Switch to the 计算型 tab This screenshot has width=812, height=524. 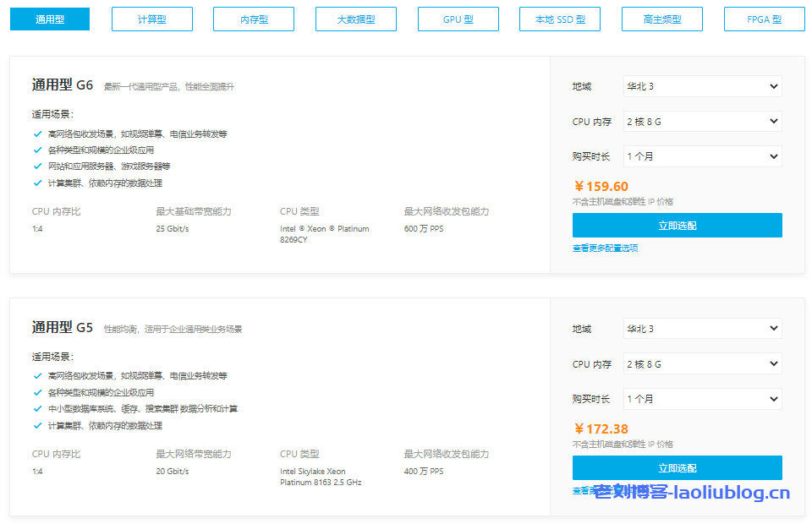152,19
